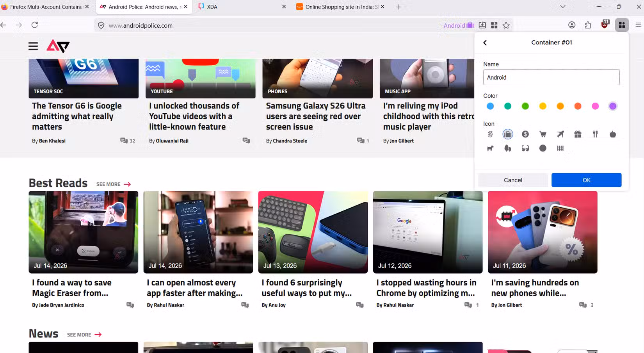Select the apple fruit container icon

pos(613,134)
